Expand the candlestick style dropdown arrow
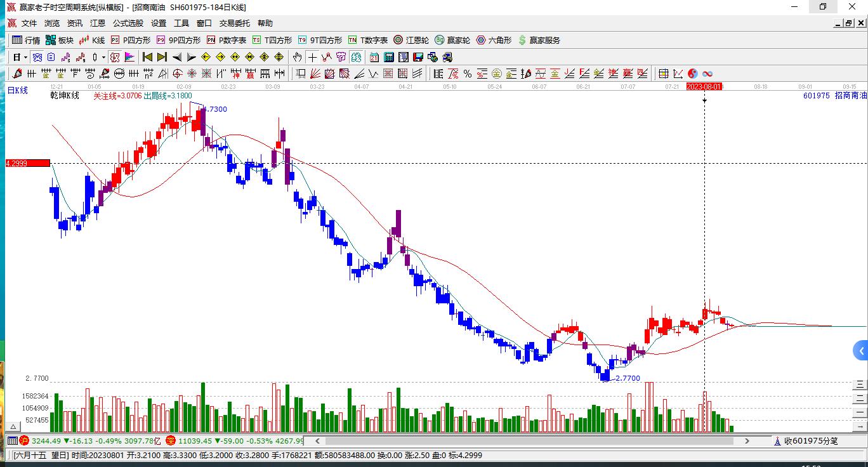 click(x=103, y=57)
